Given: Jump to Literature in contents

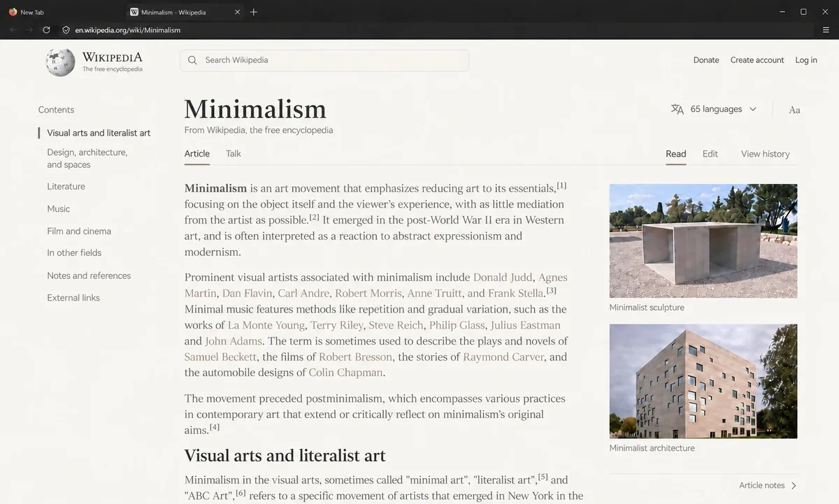Looking at the screenshot, I should [x=66, y=187].
